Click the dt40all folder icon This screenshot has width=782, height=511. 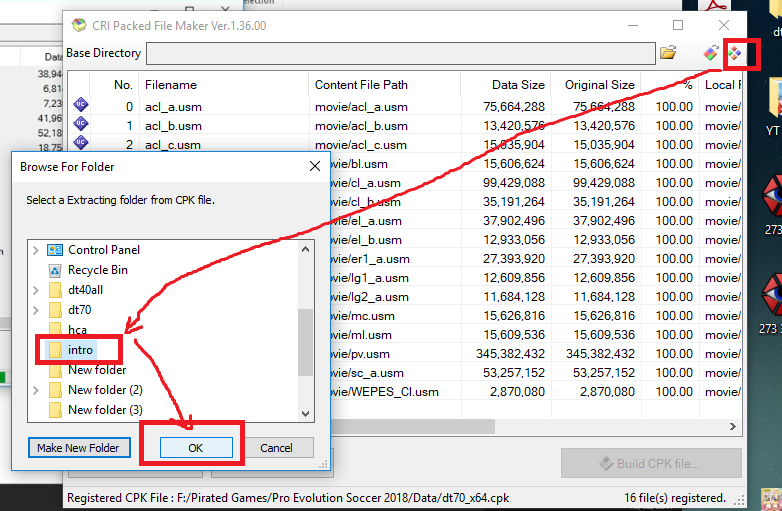point(55,290)
